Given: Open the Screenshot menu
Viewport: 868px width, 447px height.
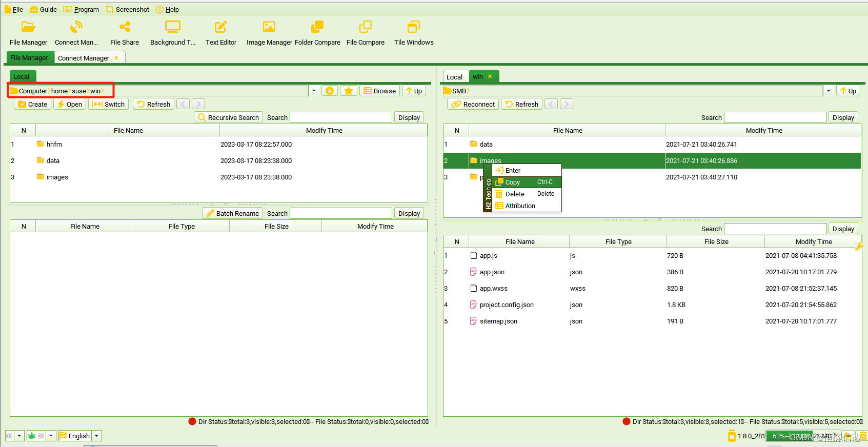Looking at the screenshot, I should [128, 9].
